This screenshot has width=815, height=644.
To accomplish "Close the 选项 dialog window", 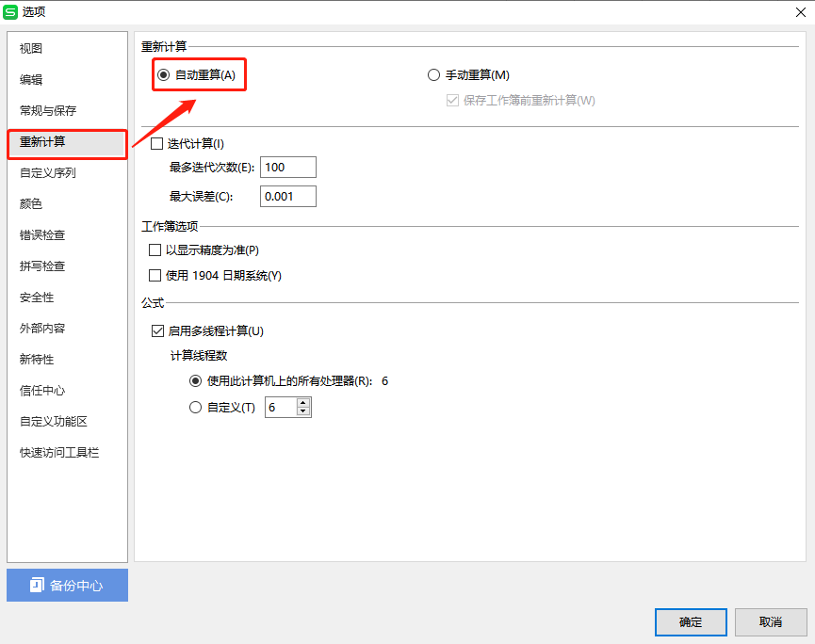I will [801, 12].
